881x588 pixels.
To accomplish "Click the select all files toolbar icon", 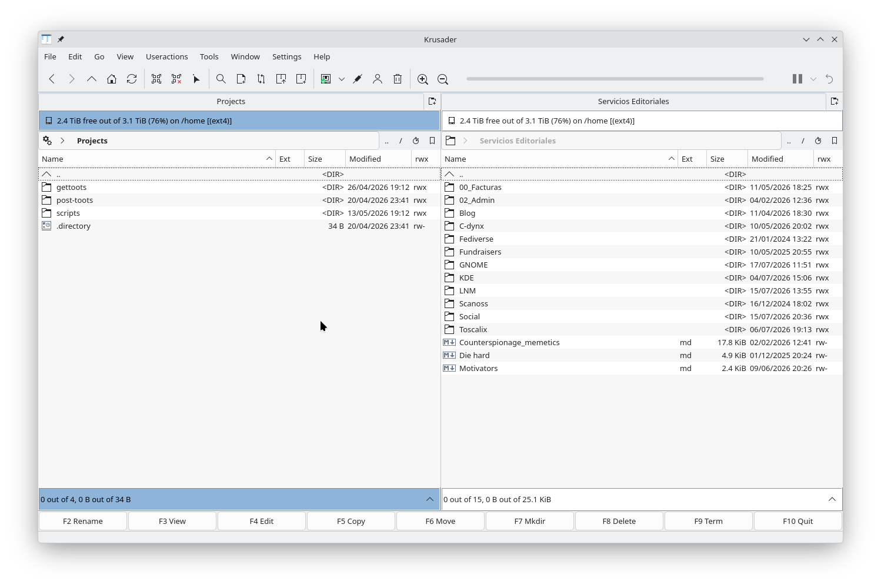I will (156, 79).
